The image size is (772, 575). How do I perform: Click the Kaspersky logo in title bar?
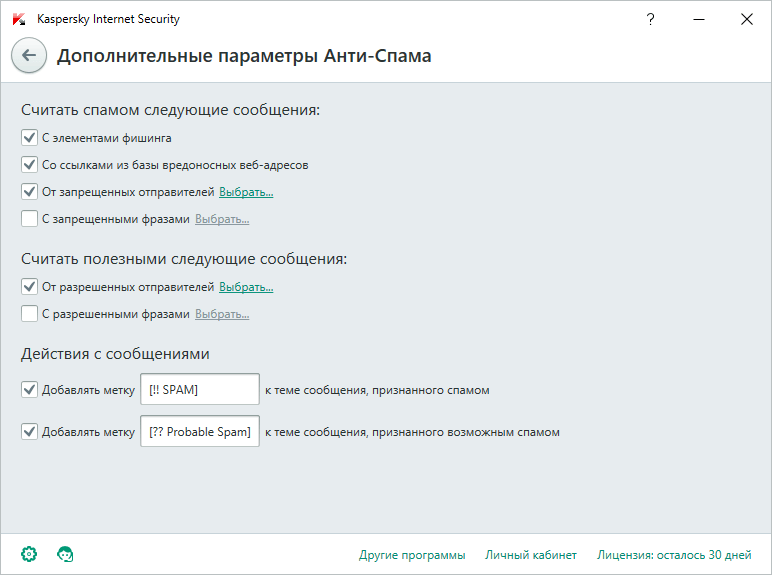(19, 19)
